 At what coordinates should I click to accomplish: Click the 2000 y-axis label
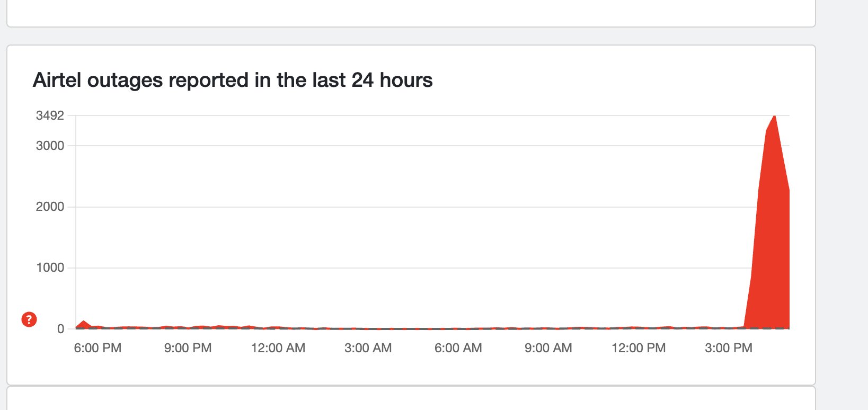pyautogui.click(x=50, y=207)
